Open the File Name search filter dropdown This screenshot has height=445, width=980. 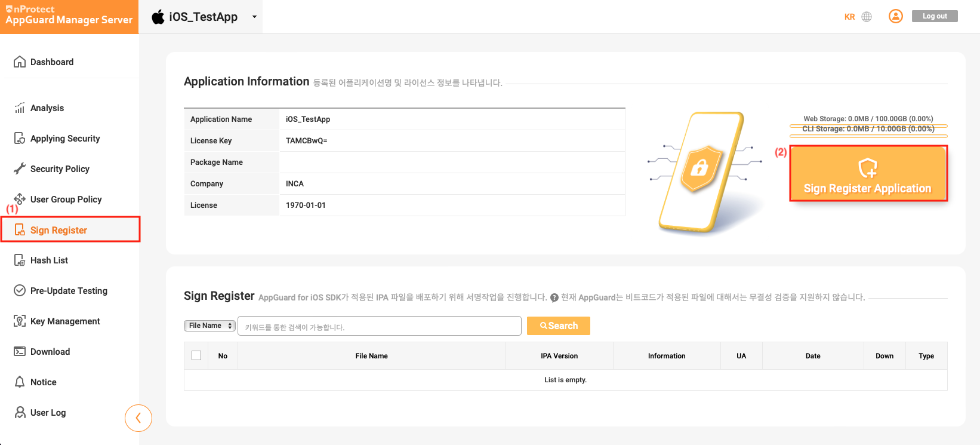[x=209, y=326]
